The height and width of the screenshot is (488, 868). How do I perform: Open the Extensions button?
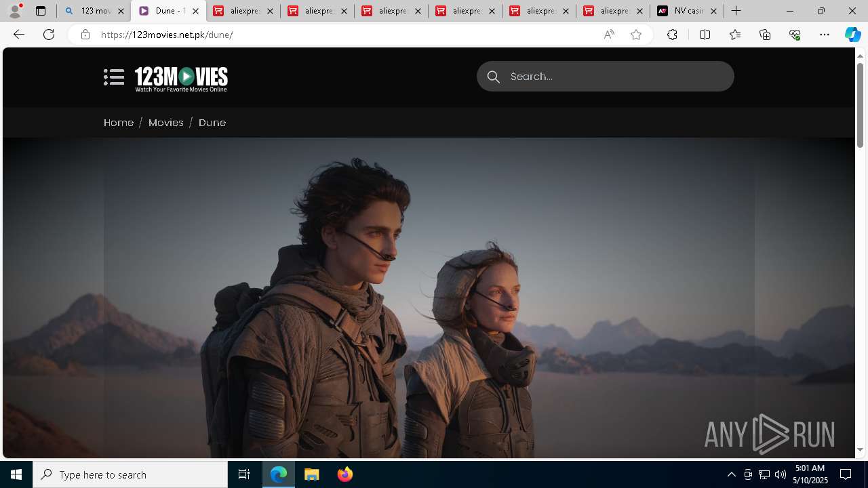(672, 35)
